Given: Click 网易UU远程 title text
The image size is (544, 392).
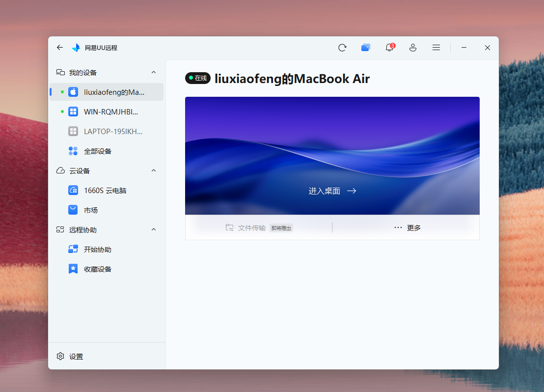Looking at the screenshot, I should click(x=101, y=48).
